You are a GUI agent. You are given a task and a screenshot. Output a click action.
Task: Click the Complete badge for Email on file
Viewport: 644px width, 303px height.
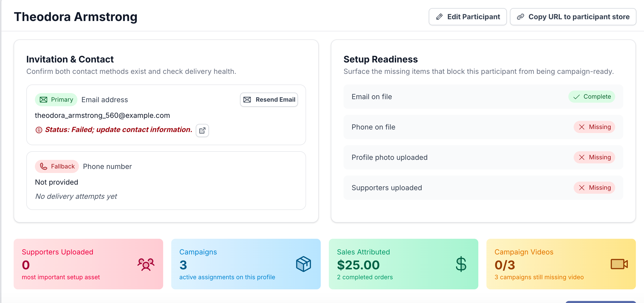[x=592, y=97]
